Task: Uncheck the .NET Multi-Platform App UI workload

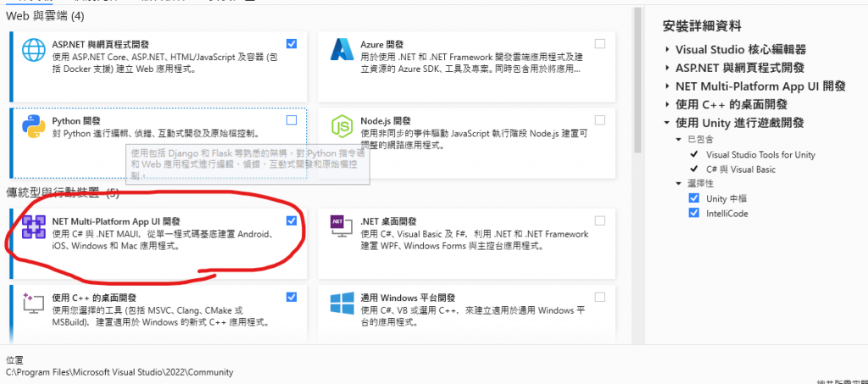Action: coord(292,220)
